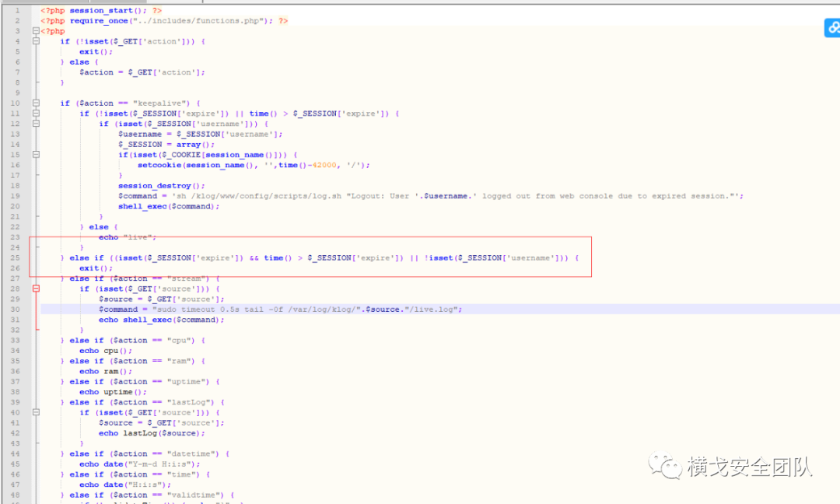Screen dimensions: 840x504
Task: Click the 'echo "live";' line
Action: [128, 237]
